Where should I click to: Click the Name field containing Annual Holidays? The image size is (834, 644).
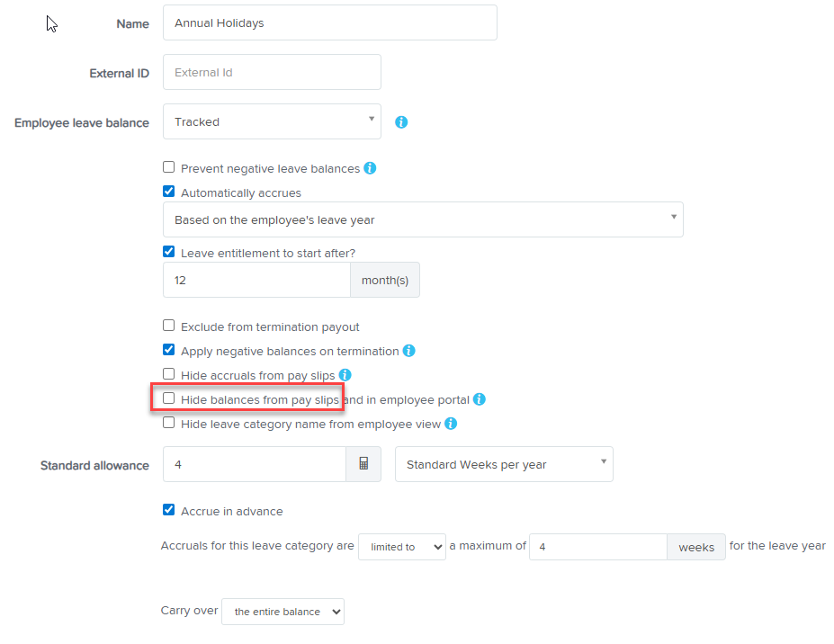coord(329,23)
